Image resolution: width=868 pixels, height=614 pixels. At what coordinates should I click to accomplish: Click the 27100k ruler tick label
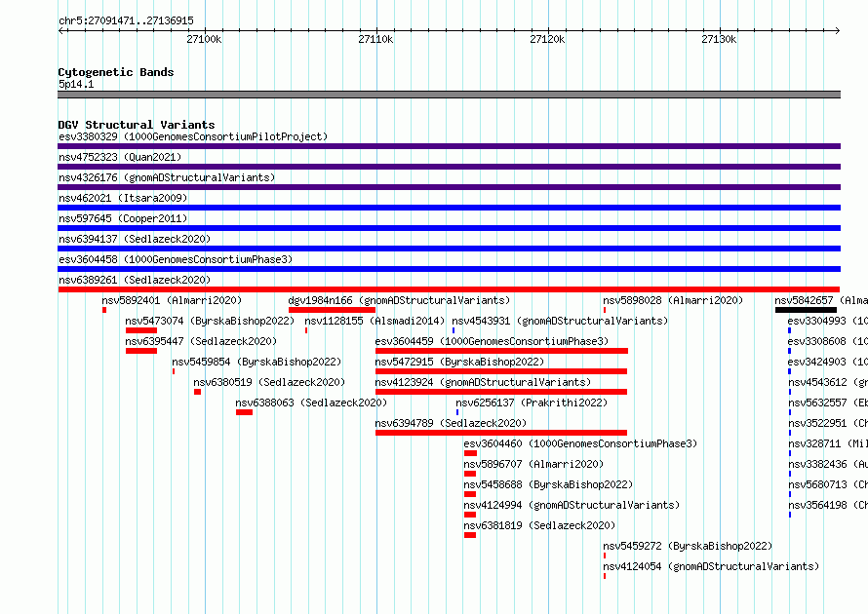tap(204, 39)
